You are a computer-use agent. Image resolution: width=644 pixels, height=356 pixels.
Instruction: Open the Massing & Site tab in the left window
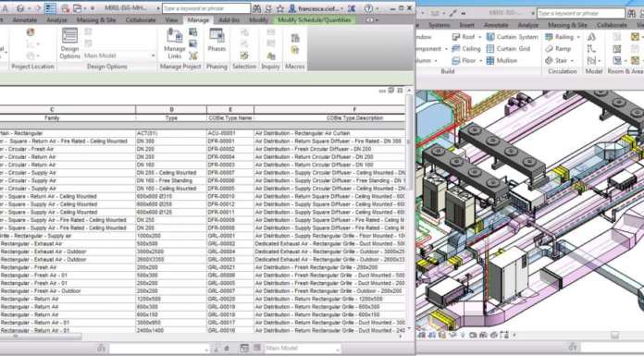pyautogui.click(x=96, y=19)
